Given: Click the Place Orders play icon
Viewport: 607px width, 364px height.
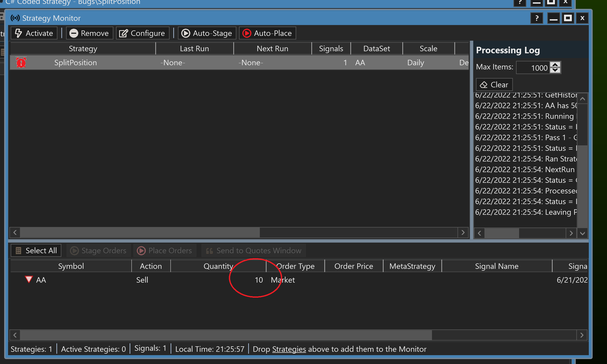Looking at the screenshot, I should point(141,250).
